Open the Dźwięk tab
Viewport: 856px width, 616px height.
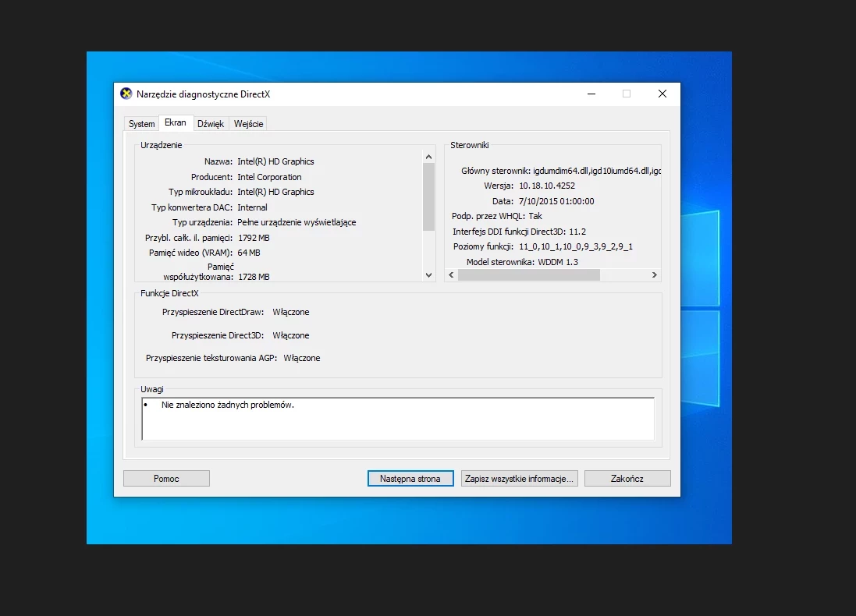[211, 124]
